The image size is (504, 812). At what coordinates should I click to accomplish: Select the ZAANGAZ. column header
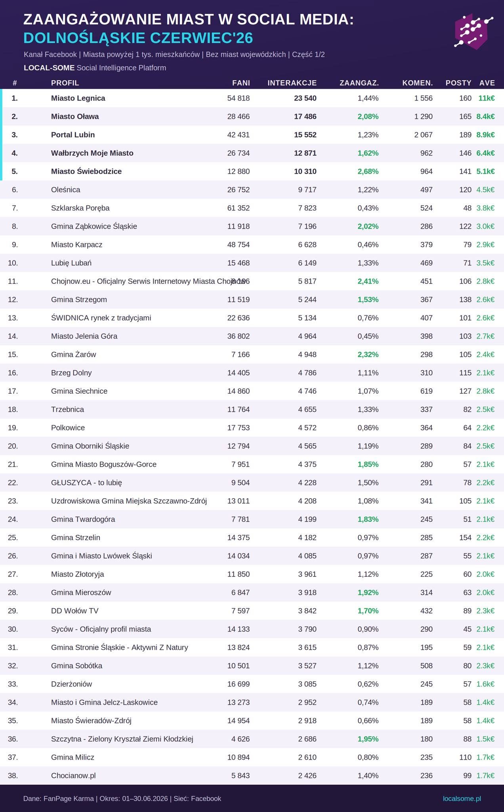pyautogui.click(x=359, y=83)
